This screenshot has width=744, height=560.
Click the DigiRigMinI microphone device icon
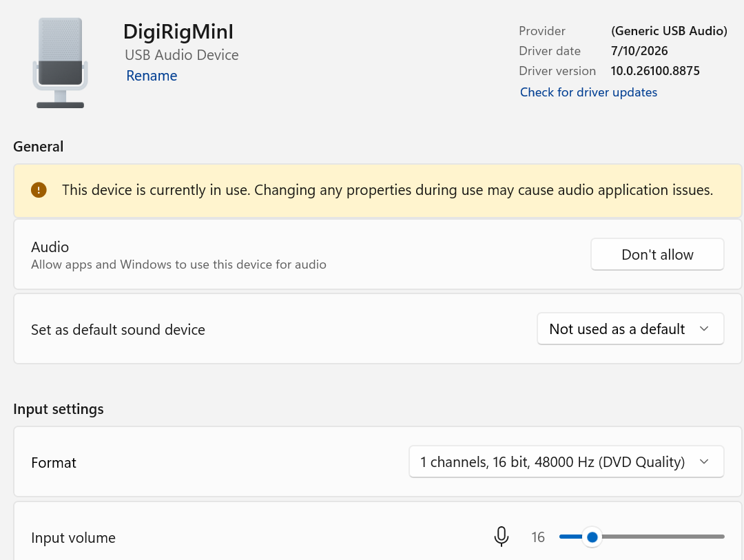[x=60, y=63]
